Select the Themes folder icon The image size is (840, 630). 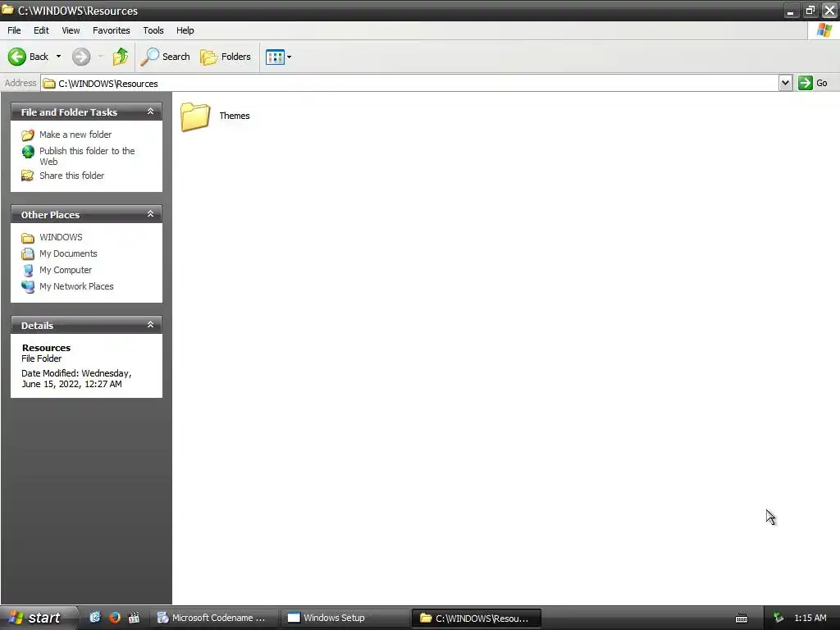(195, 116)
